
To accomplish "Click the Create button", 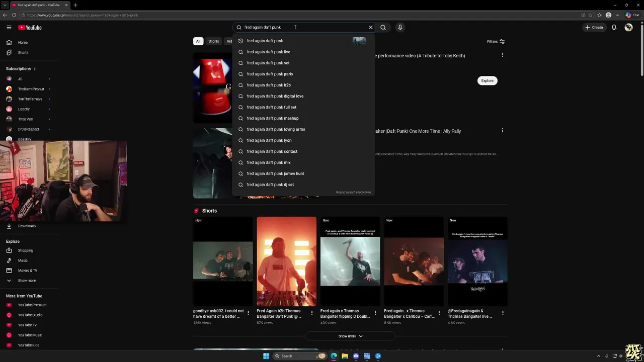I will (x=594, y=28).
